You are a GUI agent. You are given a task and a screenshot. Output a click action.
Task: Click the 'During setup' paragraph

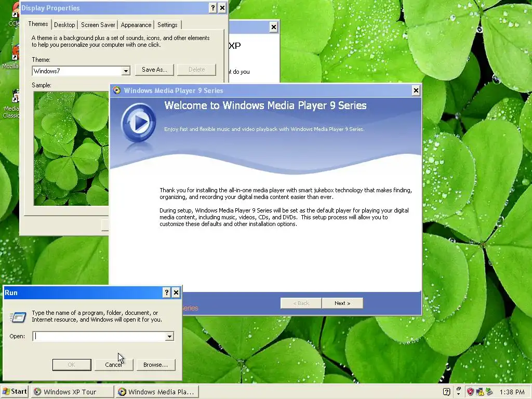[x=284, y=217]
